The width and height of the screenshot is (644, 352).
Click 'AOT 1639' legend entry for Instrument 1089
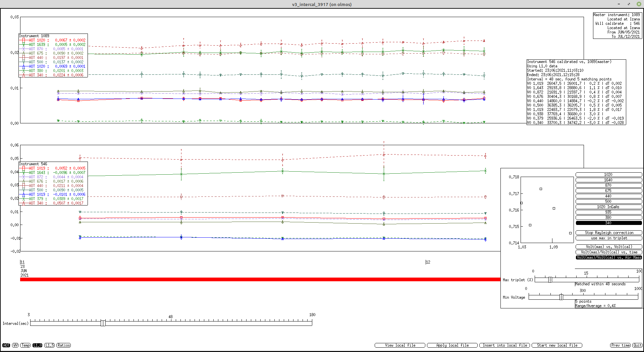click(x=53, y=45)
